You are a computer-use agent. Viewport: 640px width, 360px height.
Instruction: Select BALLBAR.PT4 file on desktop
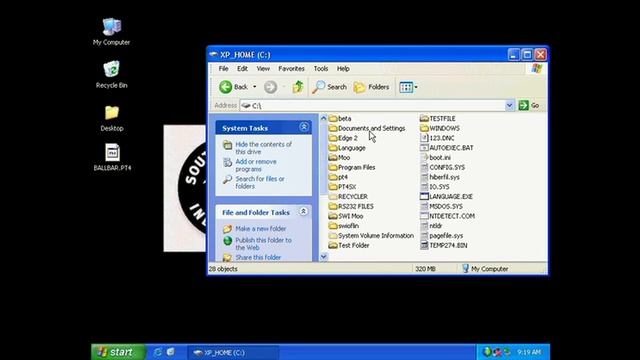pos(112,157)
